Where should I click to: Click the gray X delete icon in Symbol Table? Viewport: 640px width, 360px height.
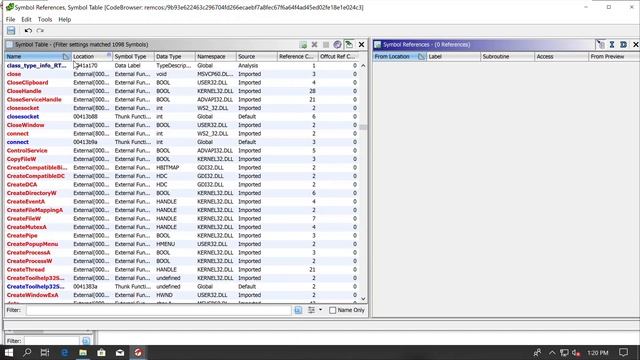[315, 44]
